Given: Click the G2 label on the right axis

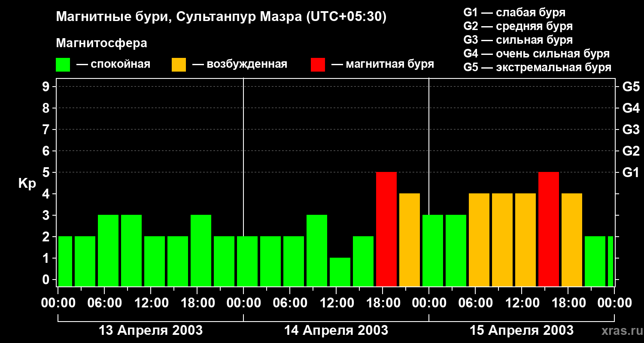Looking at the screenshot, I should point(631,151).
